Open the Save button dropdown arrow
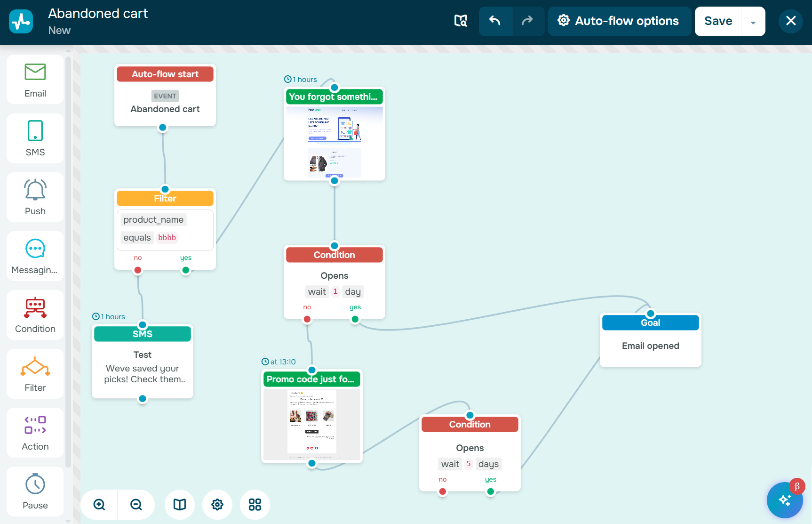The height and width of the screenshot is (524, 812). [753, 21]
